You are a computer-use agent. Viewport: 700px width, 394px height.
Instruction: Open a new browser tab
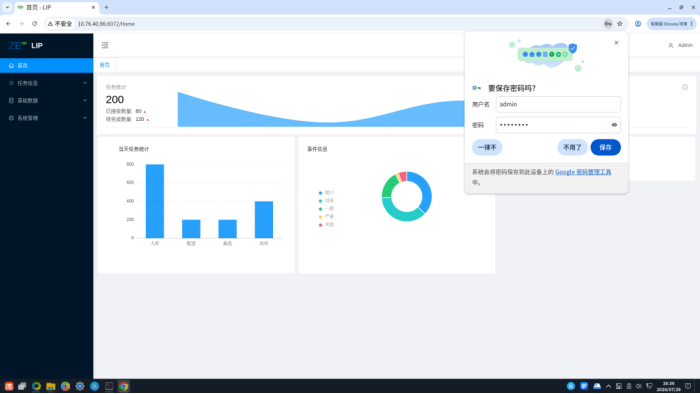[x=106, y=7]
